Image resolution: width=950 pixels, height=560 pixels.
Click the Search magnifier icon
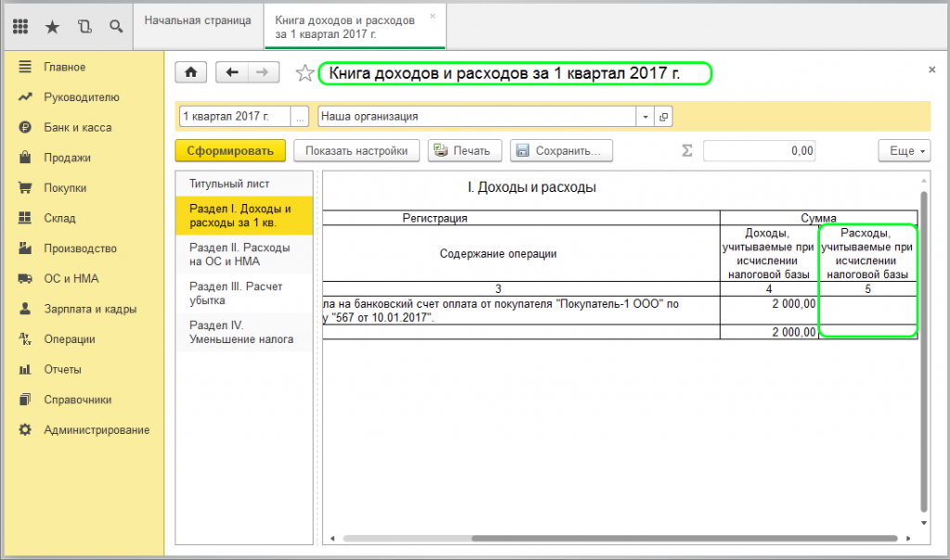tap(116, 26)
